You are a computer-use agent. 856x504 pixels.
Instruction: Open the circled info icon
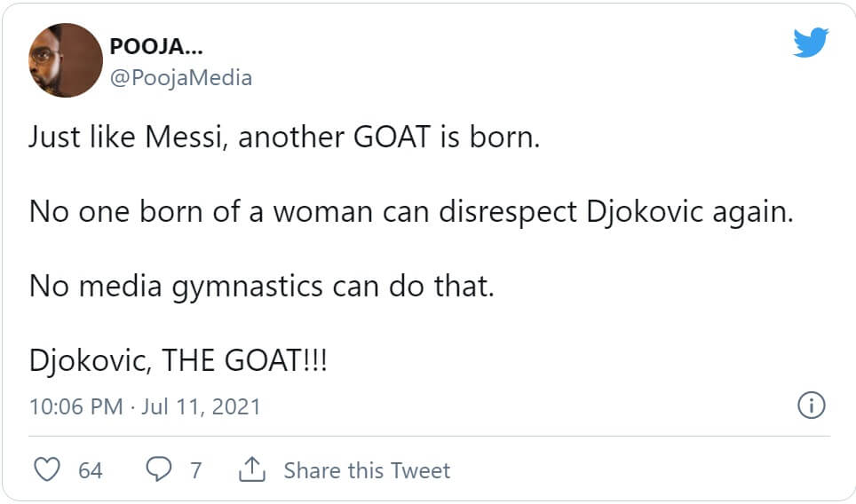[x=812, y=406]
